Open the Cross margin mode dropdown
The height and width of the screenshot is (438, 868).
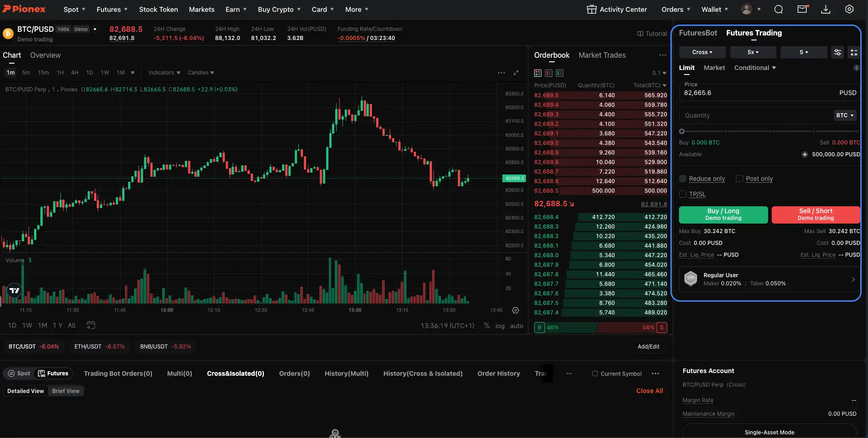(x=702, y=52)
